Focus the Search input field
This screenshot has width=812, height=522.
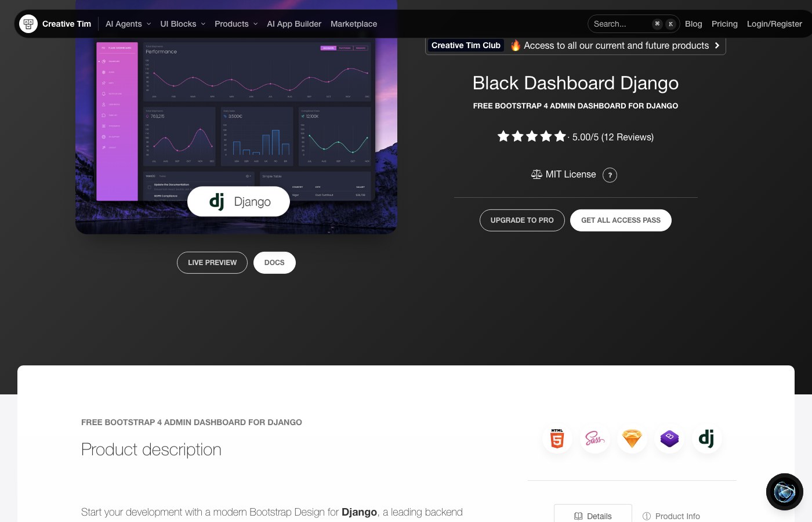coord(634,24)
